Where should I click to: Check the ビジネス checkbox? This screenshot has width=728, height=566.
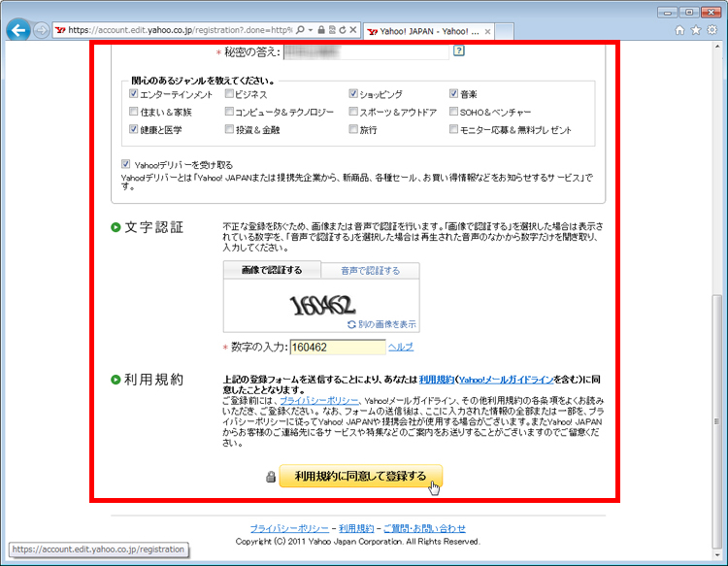pyautogui.click(x=229, y=94)
